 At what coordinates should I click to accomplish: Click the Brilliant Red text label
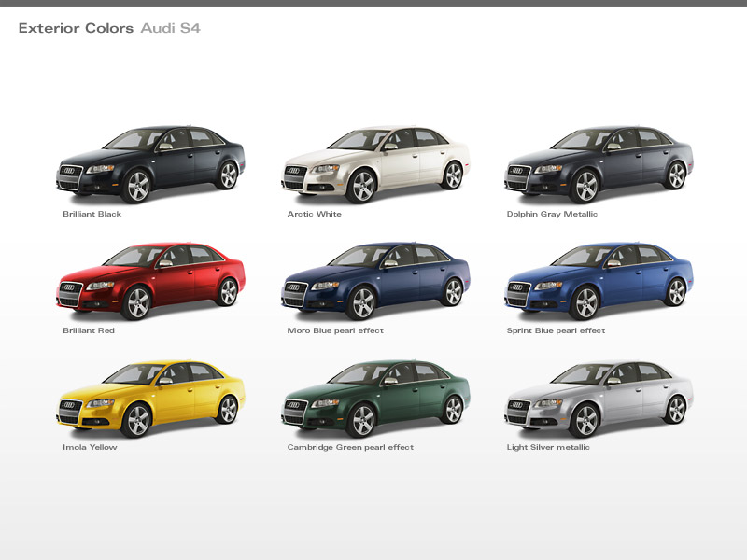(89, 330)
